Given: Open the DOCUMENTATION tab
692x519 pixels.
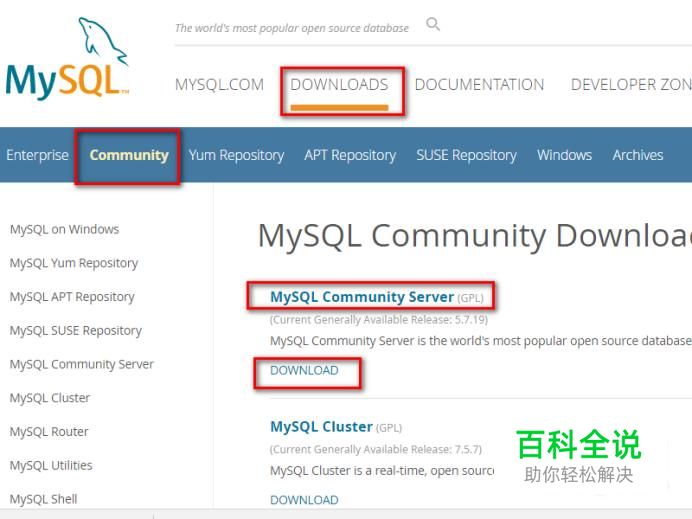Looking at the screenshot, I should (x=479, y=84).
